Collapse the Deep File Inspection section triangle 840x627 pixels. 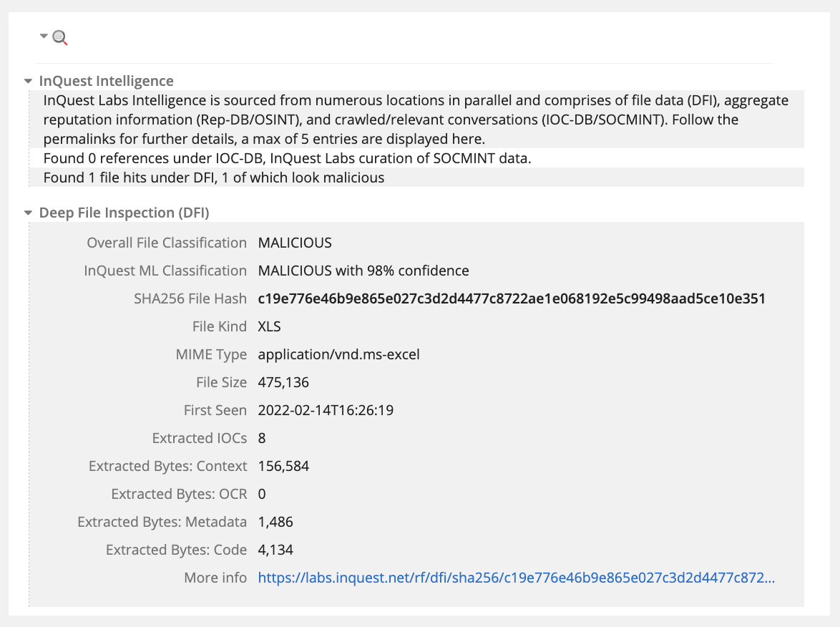[28, 213]
